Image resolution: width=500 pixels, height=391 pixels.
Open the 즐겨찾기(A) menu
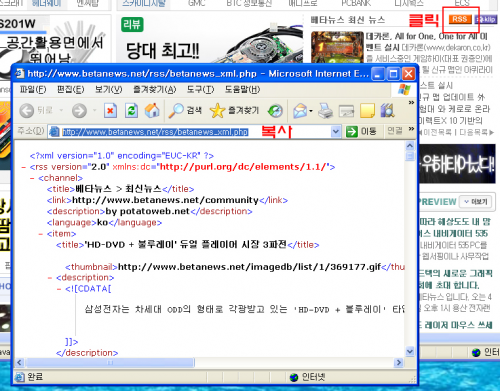pyautogui.click(x=155, y=89)
